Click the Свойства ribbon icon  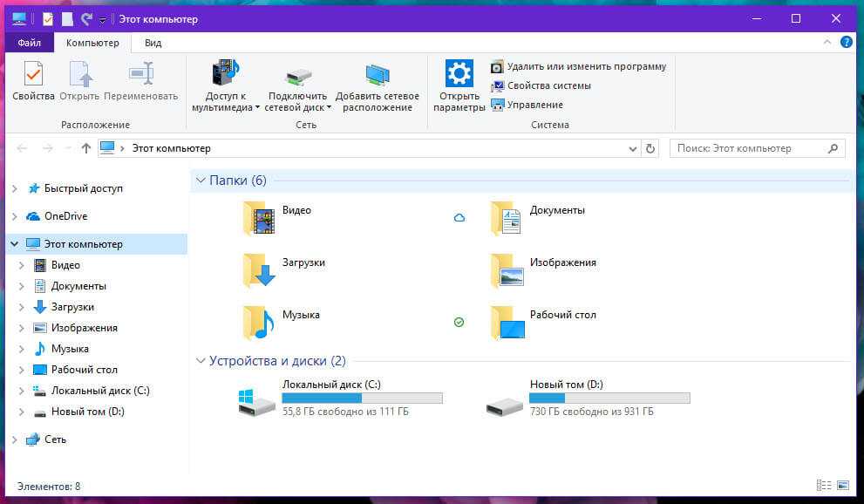tap(33, 74)
